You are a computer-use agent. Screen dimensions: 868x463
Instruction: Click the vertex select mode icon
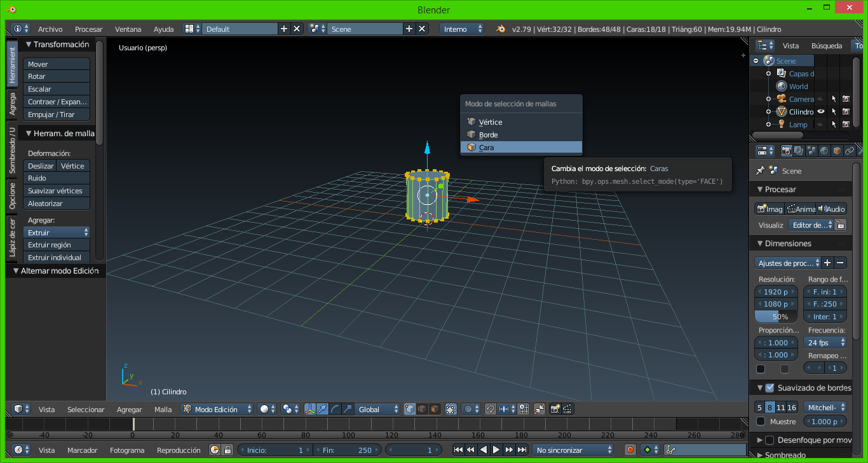(x=410, y=409)
